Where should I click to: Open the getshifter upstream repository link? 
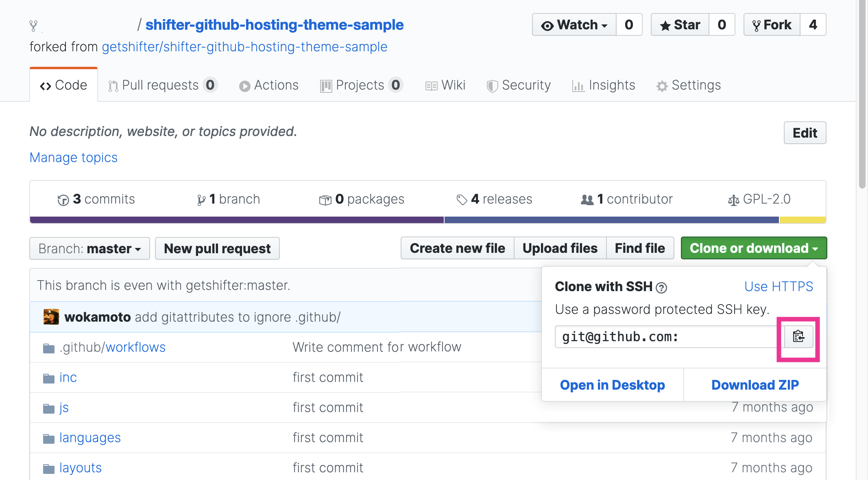coord(244,47)
